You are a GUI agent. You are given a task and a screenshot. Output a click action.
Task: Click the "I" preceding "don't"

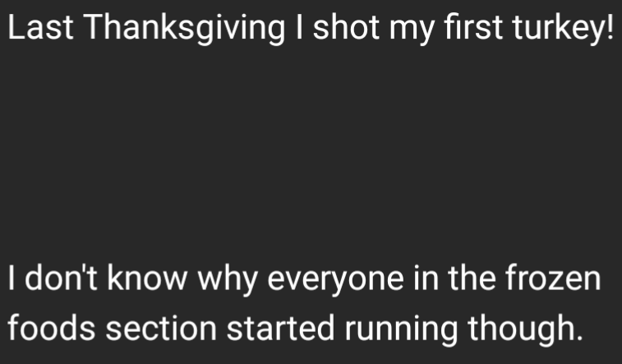12,278
